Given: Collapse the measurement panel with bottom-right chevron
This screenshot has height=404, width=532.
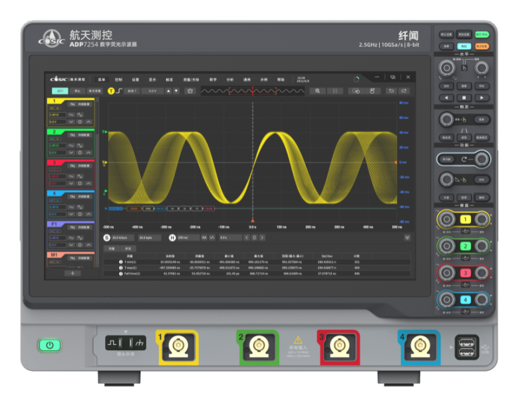Looking at the screenshot, I should point(407,237).
